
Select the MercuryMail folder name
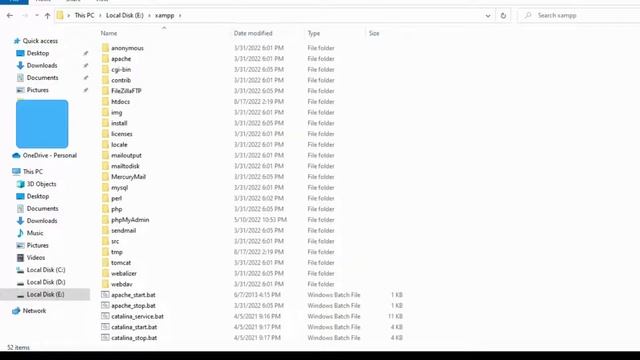point(129,177)
